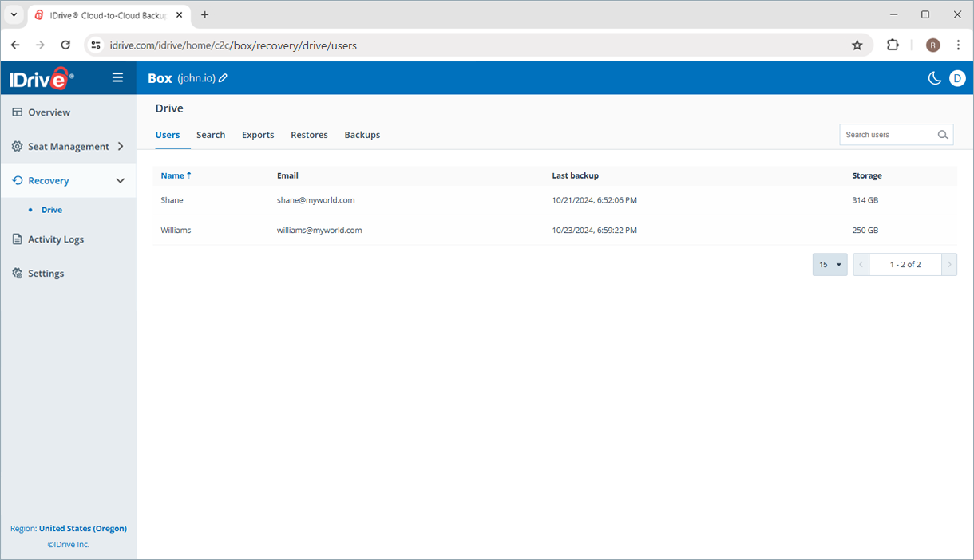Click shane@myworld.com email cell
Screen dimensions: 974x560
click(315, 200)
